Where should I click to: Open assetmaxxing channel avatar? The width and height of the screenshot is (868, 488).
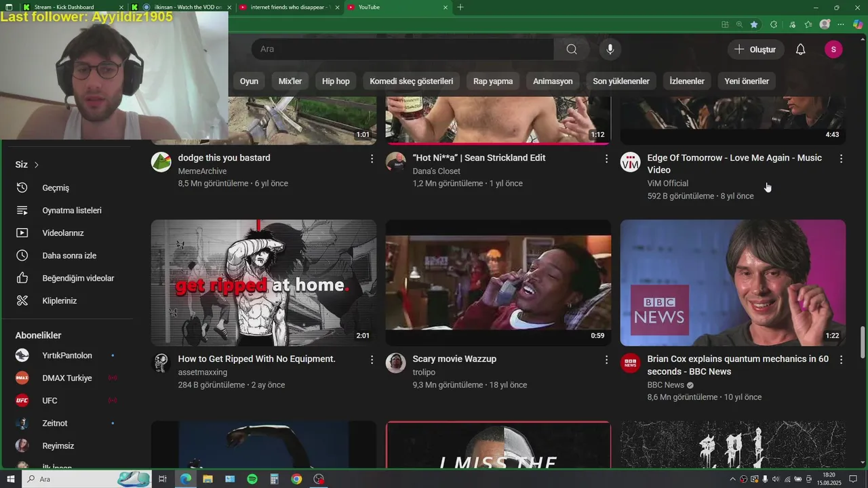(x=161, y=363)
